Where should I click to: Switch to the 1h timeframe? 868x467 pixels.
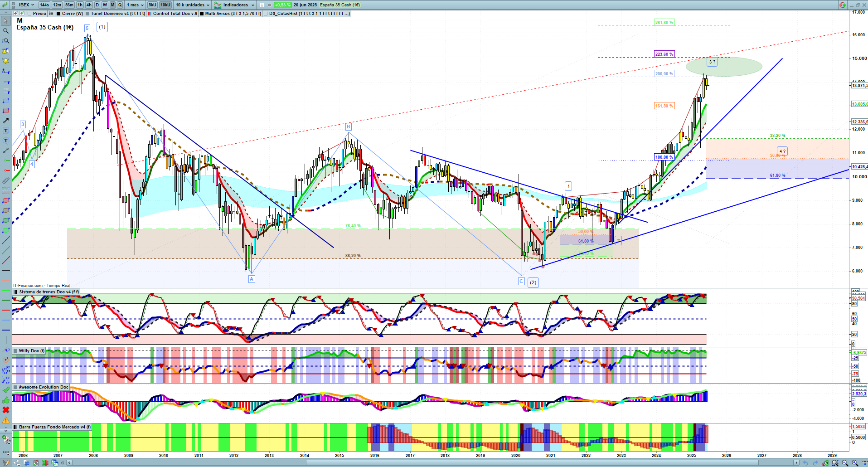80,5
